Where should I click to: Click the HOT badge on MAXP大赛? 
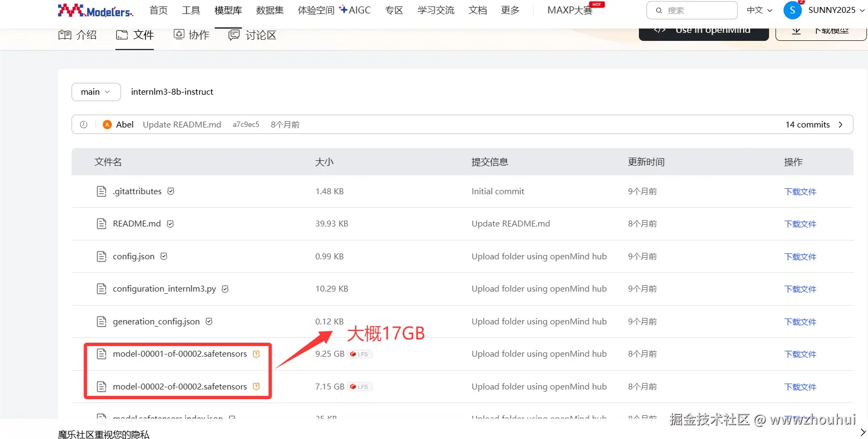pyautogui.click(x=597, y=4)
